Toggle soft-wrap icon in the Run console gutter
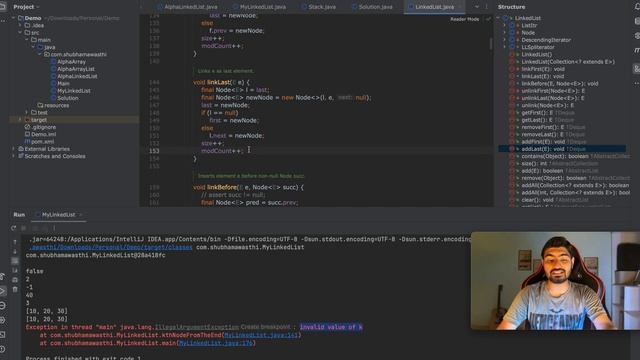Viewport: 640px width, 360px height. (x=15, y=261)
